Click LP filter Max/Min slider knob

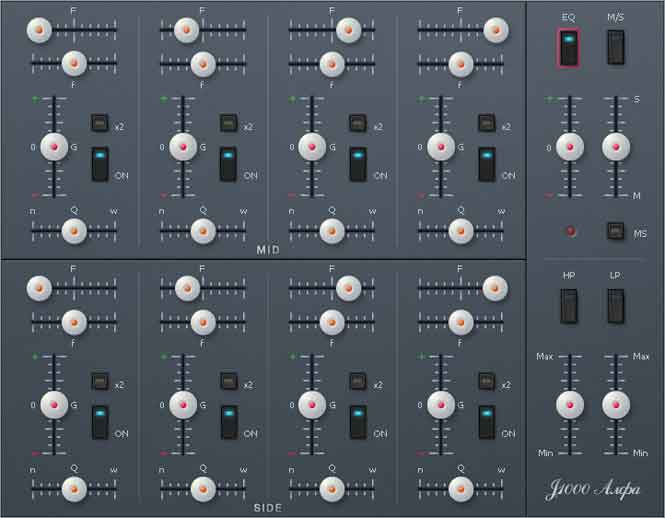coord(616,405)
